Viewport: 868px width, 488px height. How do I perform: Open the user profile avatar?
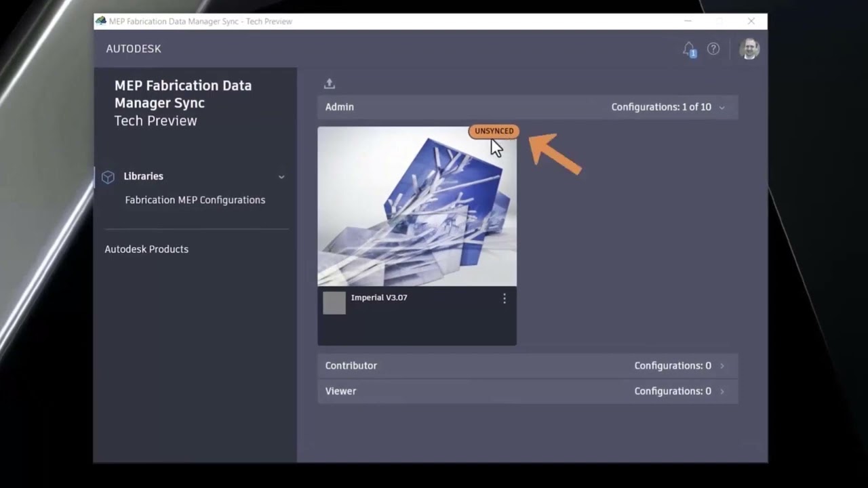(749, 49)
